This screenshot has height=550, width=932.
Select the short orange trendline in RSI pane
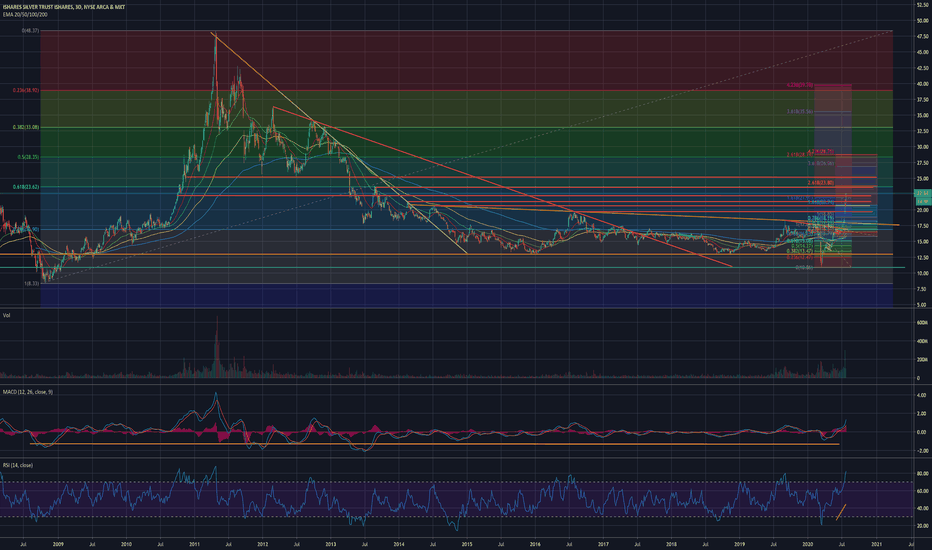pos(840,513)
